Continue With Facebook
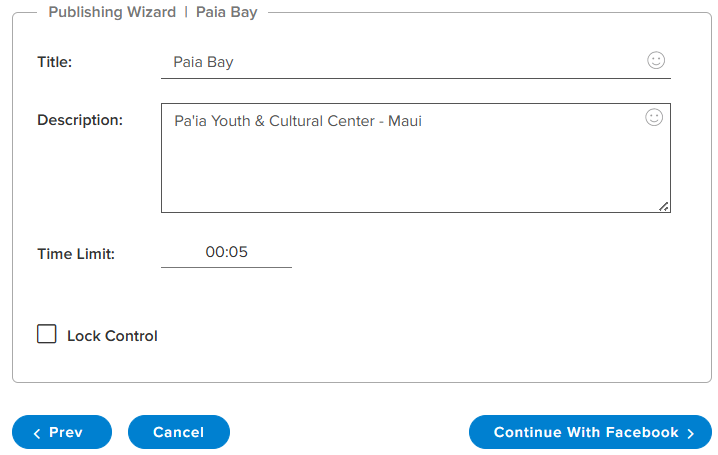This screenshot has height=455, width=718. tap(590, 432)
